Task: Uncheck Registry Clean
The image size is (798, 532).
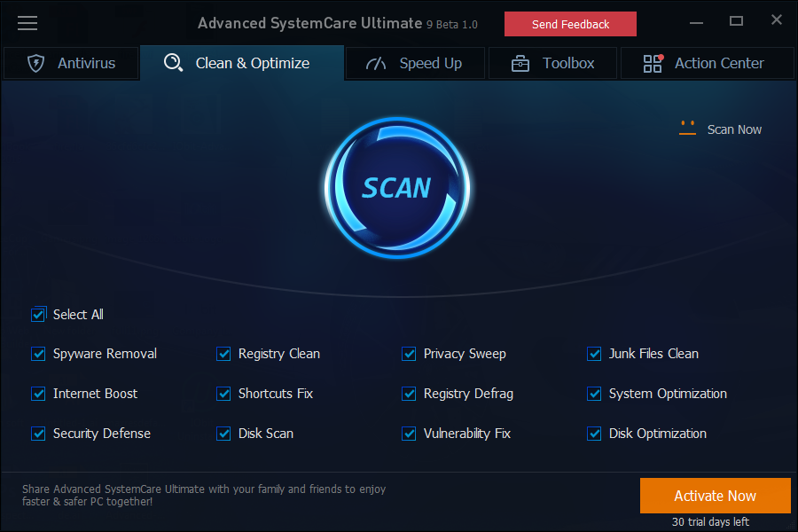Action: [x=223, y=354]
